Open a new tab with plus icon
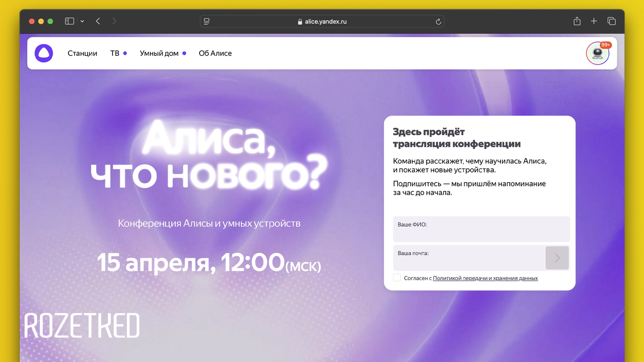Viewport: 644px width, 362px height. (x=594, y=21)
